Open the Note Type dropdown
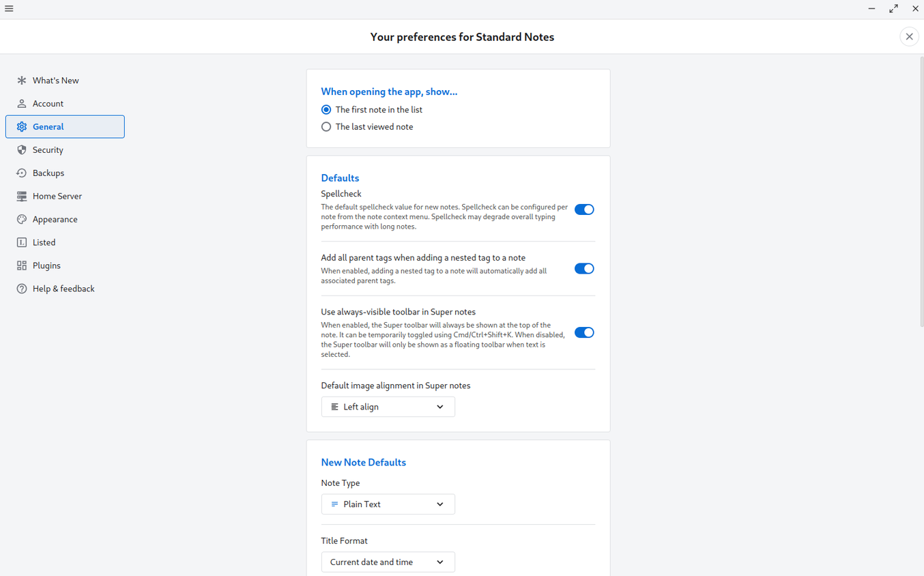 388,504
